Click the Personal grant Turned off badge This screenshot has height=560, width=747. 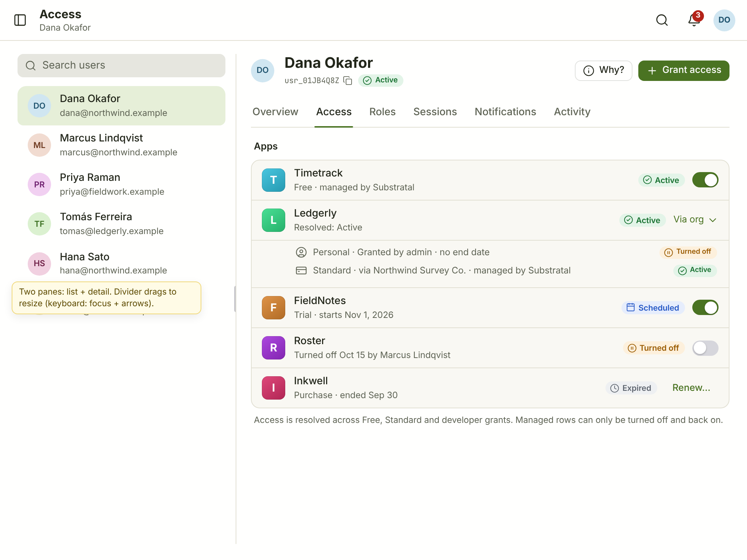[688, 252]
